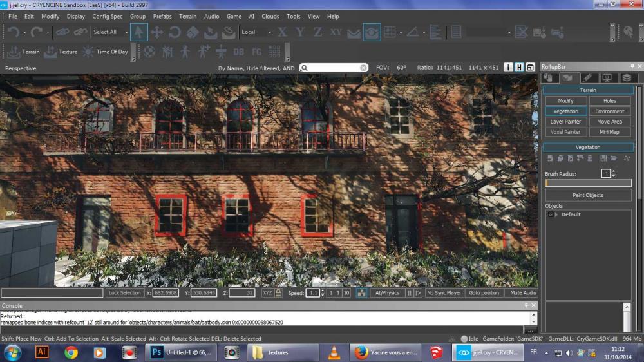Click the Paint Objects button

point(588,195)
